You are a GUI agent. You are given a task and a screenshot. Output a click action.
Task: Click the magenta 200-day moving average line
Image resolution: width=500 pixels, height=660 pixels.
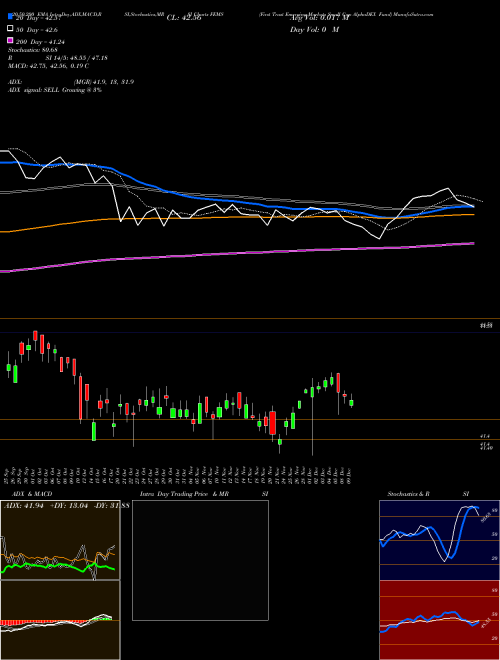pyautogui.click(x=236, y=253)
